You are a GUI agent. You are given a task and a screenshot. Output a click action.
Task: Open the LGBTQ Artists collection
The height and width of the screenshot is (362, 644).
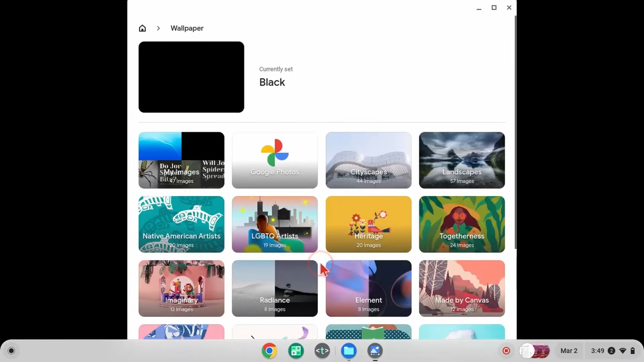click(x=274, y=224)
